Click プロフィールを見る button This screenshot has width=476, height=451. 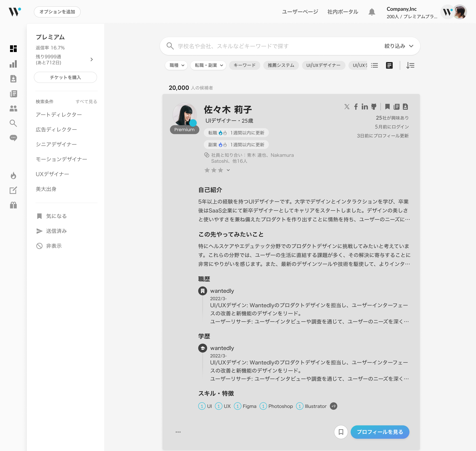click(380, 432)
